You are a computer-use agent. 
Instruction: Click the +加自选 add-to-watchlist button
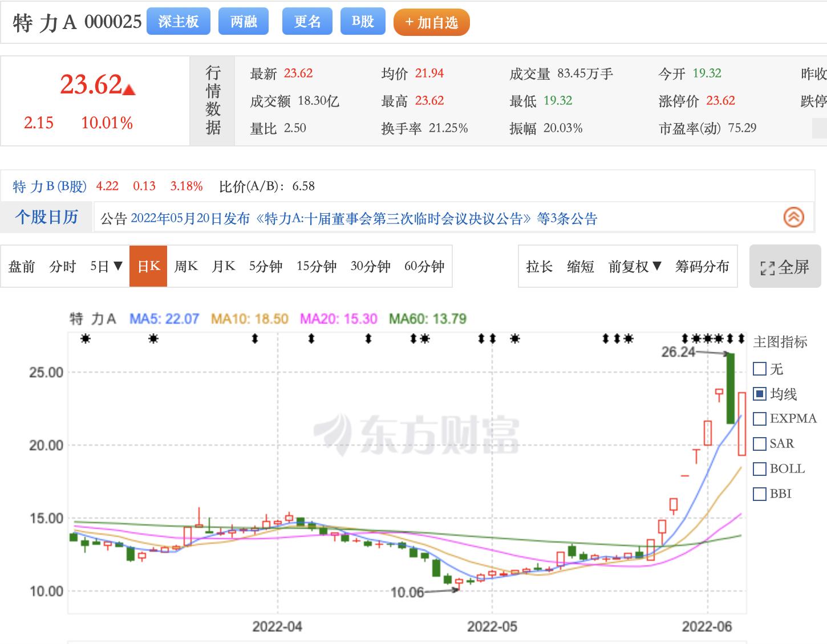click(x=432, y=22)
